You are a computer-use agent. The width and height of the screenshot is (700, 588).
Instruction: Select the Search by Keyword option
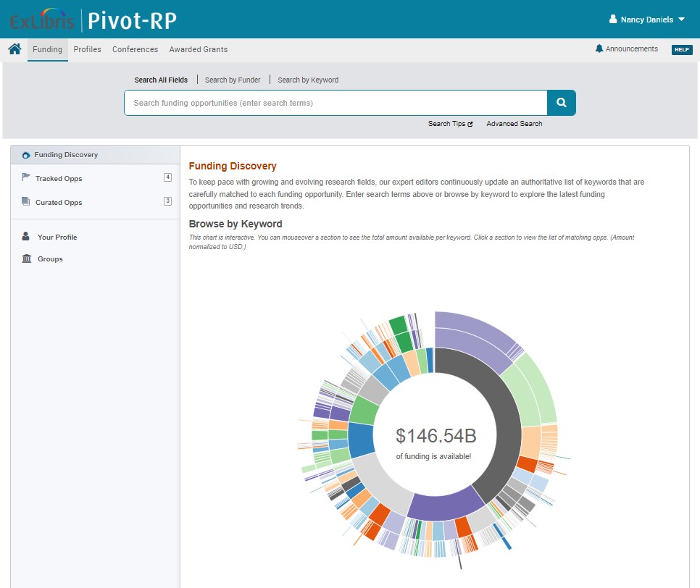307,80
